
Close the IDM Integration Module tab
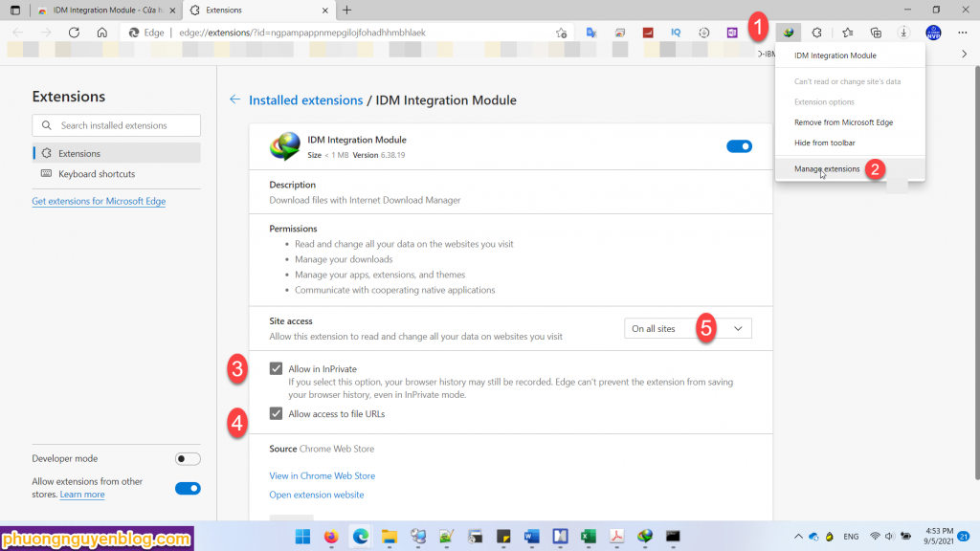tap(172, 10)
